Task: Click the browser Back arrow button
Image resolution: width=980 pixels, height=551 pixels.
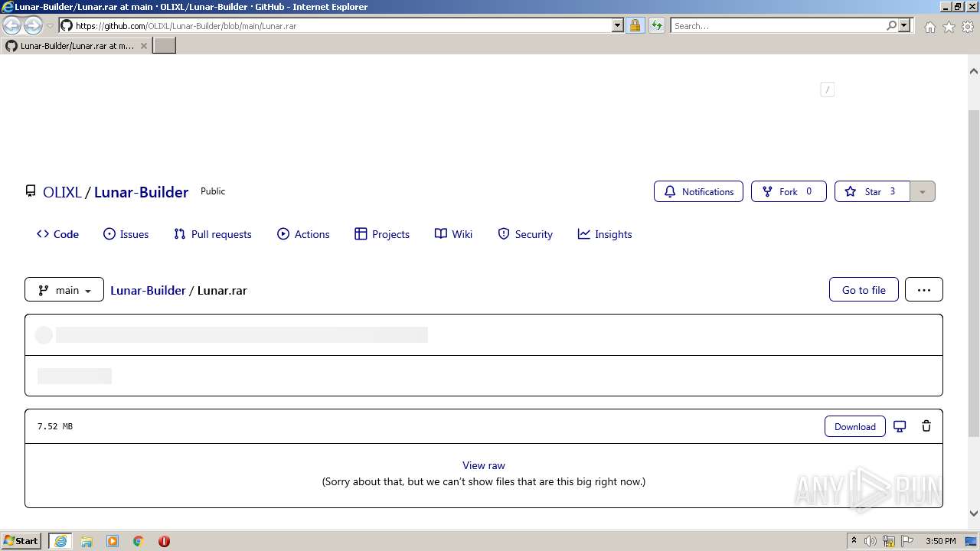Action: tap(12, 26)
